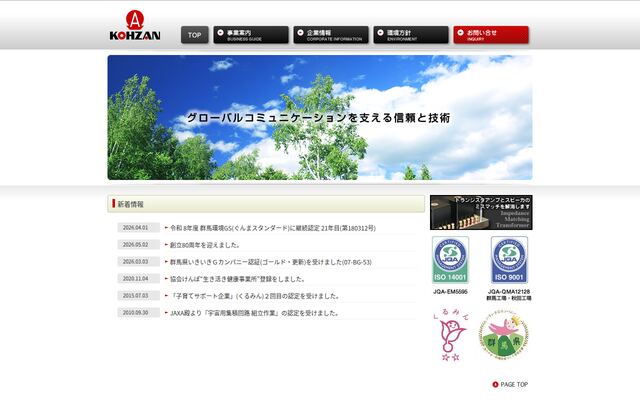Go to PAGE TOP link
The height and width of the screenshot is (400, 640).
click(x=510, y=384)
